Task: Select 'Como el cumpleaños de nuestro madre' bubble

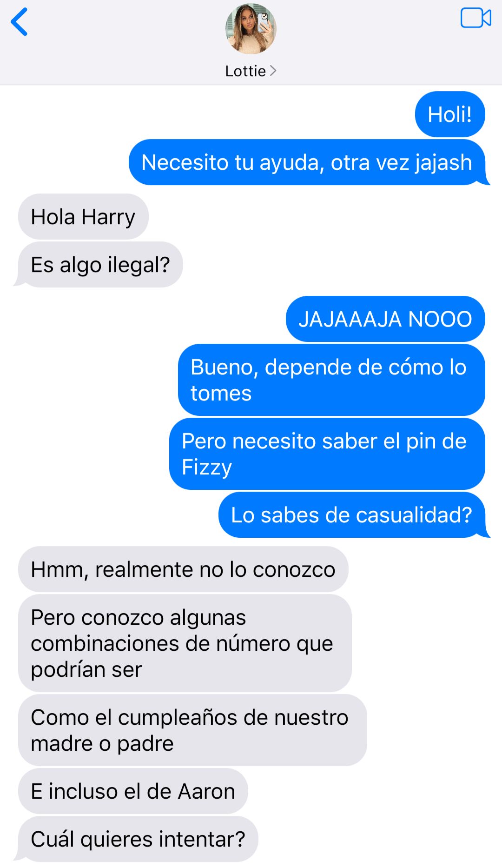Action: tap(192, 730)
